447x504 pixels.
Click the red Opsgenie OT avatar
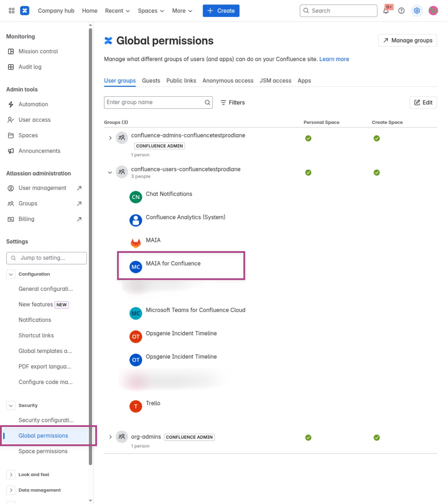coord(136,337)
